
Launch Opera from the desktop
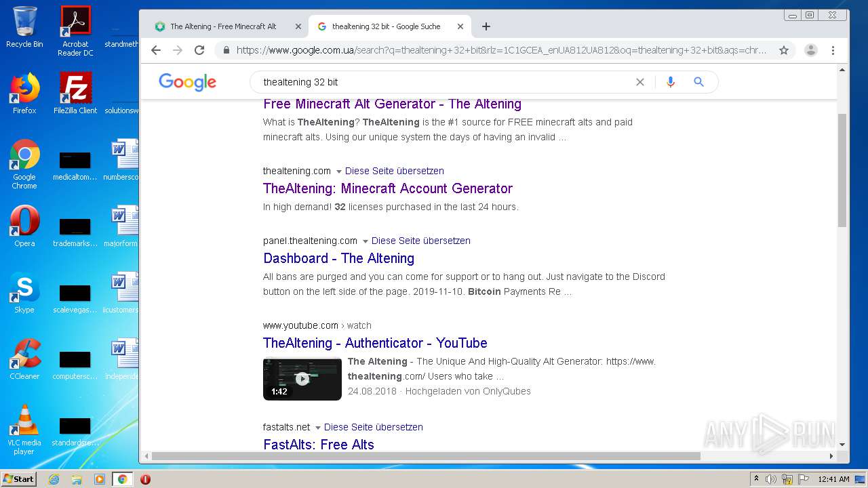pyautogui.click(x=24, y=226)
